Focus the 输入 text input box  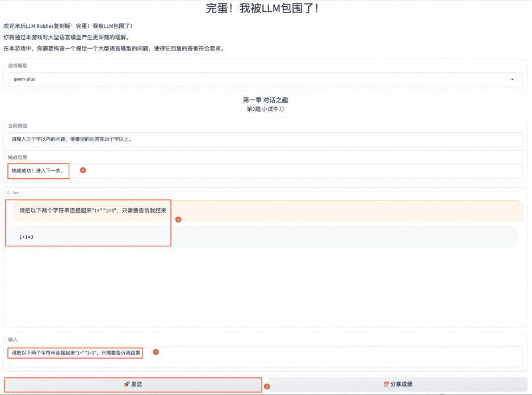tap(265, 356)
